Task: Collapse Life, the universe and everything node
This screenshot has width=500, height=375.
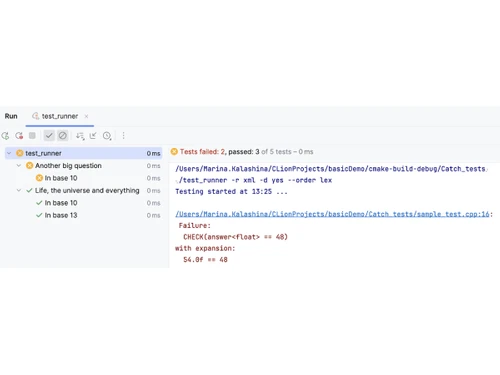Action: tap(19, 190)
